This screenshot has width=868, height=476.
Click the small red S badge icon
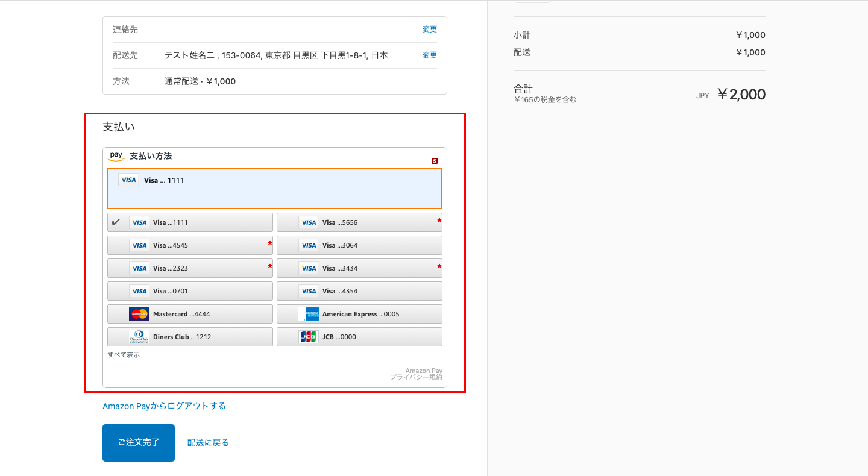pos(435,161)
